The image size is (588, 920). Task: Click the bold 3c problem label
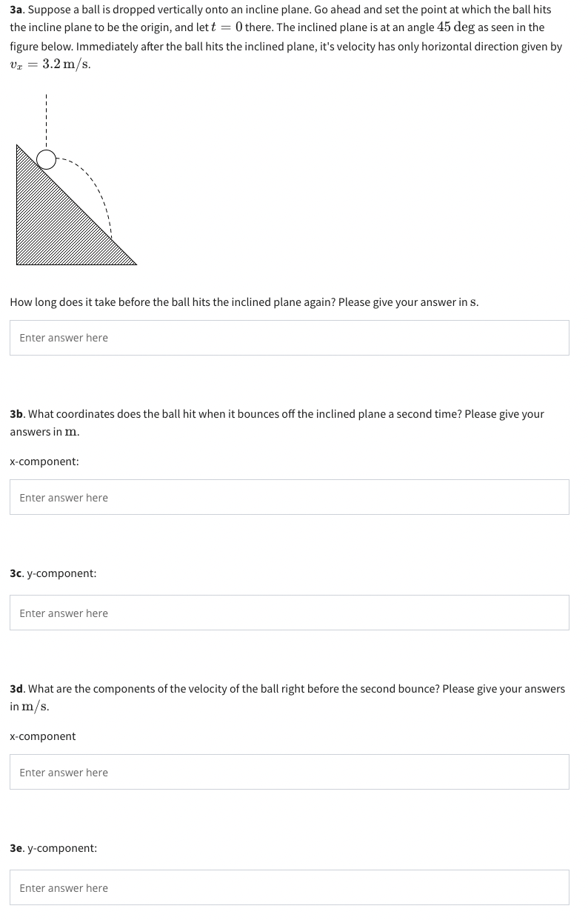pyautogui.click(x=16, y=573)
